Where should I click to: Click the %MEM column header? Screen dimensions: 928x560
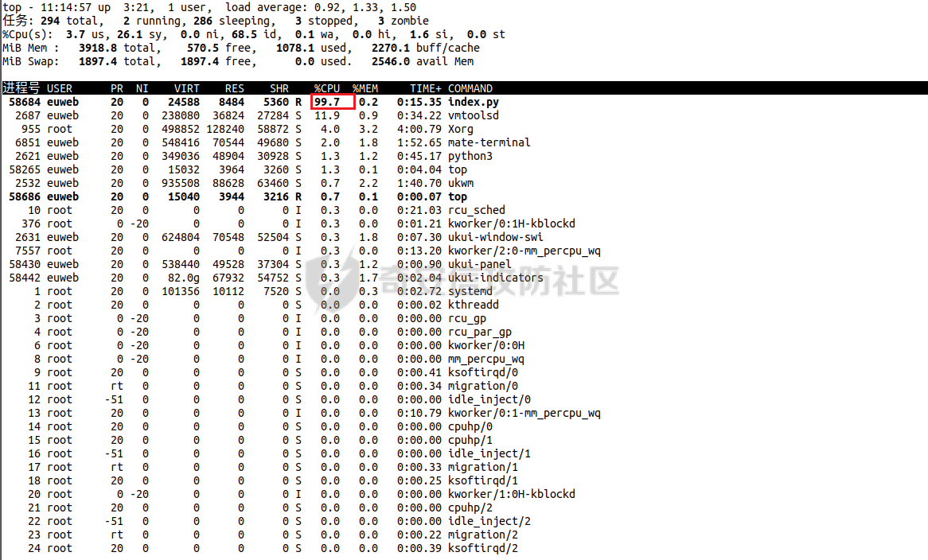pyautogui.click(x=365, y=88)
